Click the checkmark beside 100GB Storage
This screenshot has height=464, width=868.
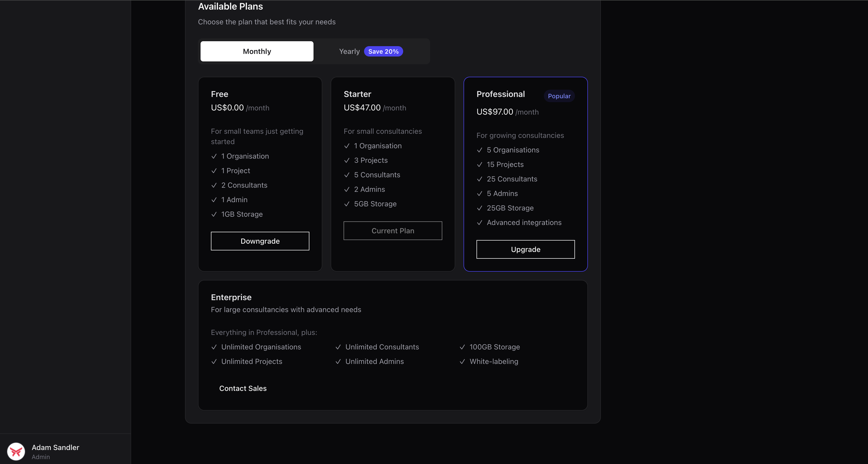pyautogui.click(x=462, y=347)
